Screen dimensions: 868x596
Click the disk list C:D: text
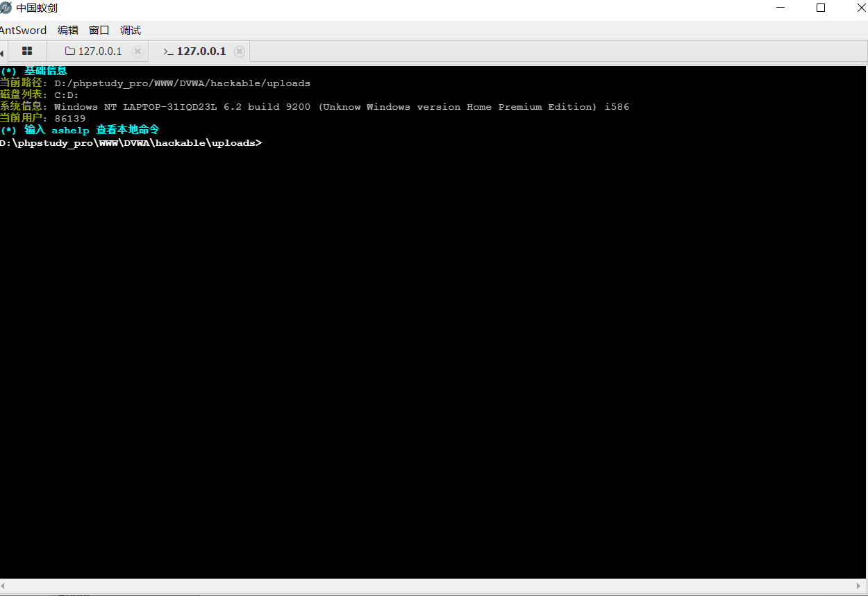point(67,95)
